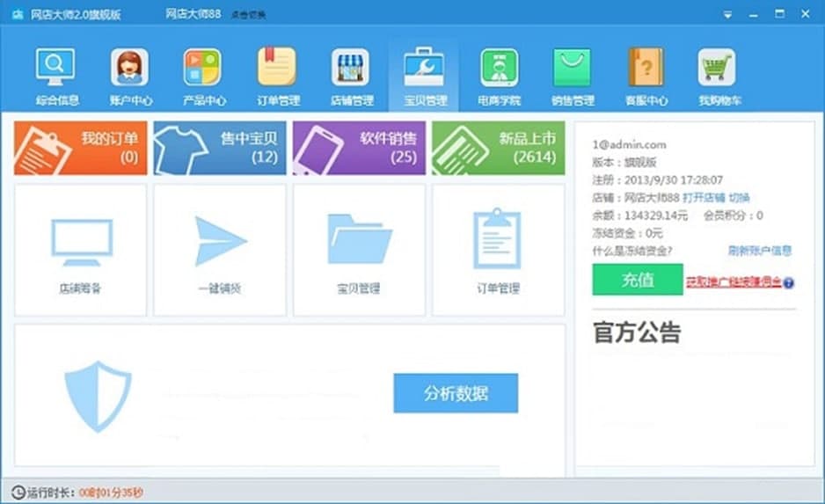Click the clock icon beside 运行时长
Screen dimensions: 825x504
click(x=18, y=492)
